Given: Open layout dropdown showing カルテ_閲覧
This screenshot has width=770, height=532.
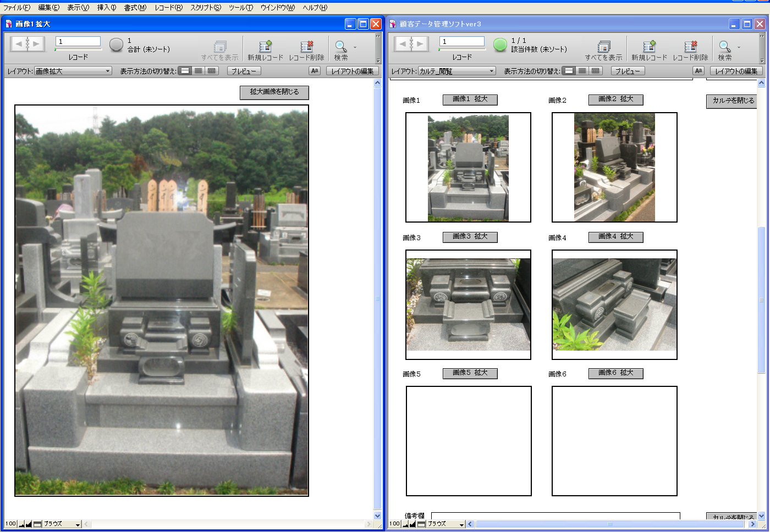Looking at the screenshot, I should [457, 71].
